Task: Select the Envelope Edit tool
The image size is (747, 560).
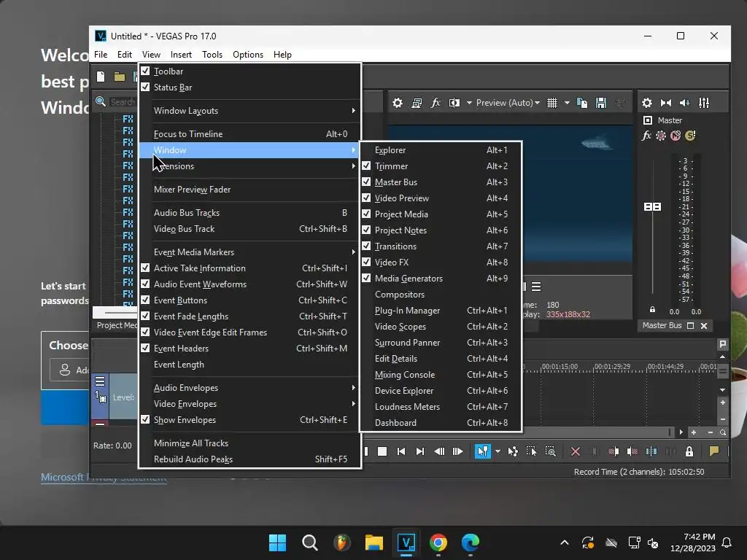Action: click(513, 451)
